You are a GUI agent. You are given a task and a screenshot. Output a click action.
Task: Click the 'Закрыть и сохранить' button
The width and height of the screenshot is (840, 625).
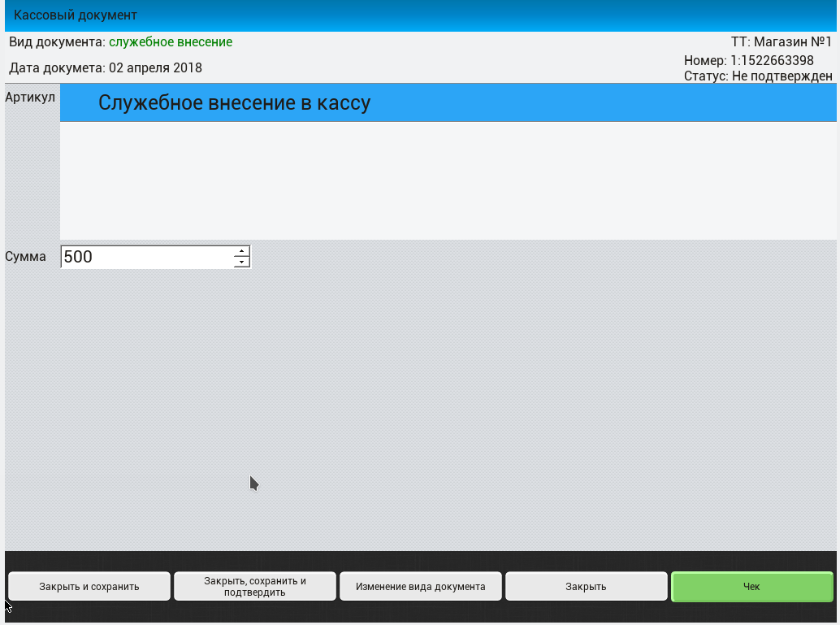(x=89, y=587)
